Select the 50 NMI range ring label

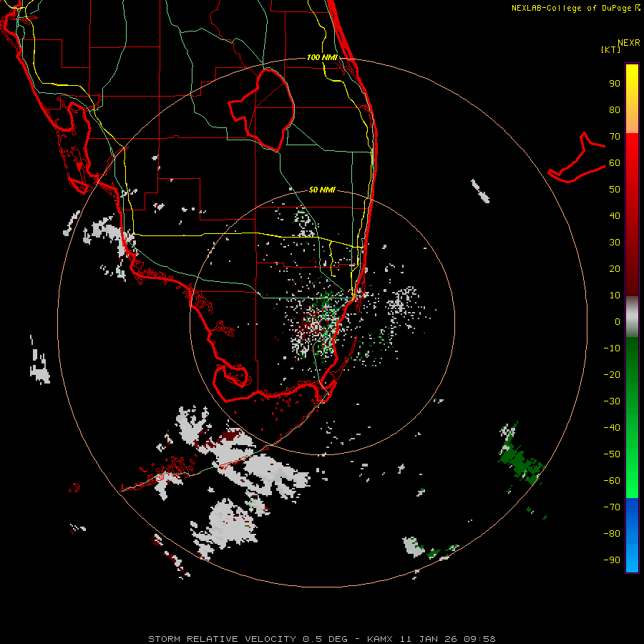[322, 190]
